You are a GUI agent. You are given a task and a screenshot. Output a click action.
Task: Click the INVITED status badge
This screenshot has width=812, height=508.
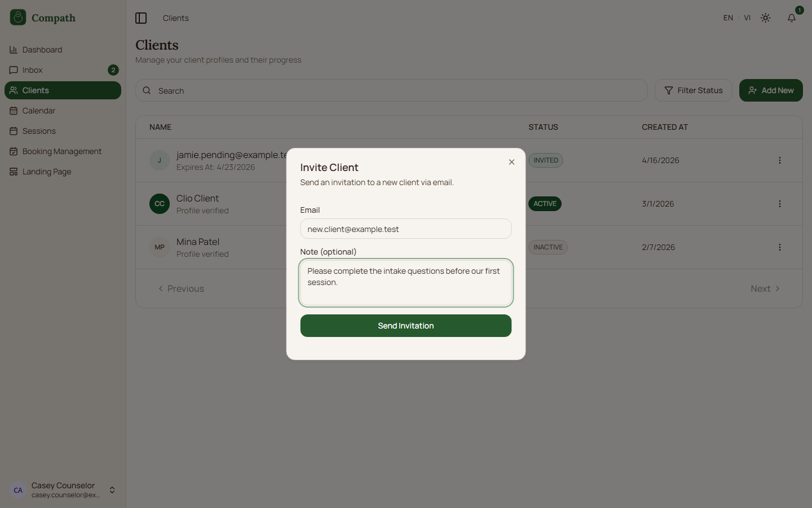click(546, 160)
